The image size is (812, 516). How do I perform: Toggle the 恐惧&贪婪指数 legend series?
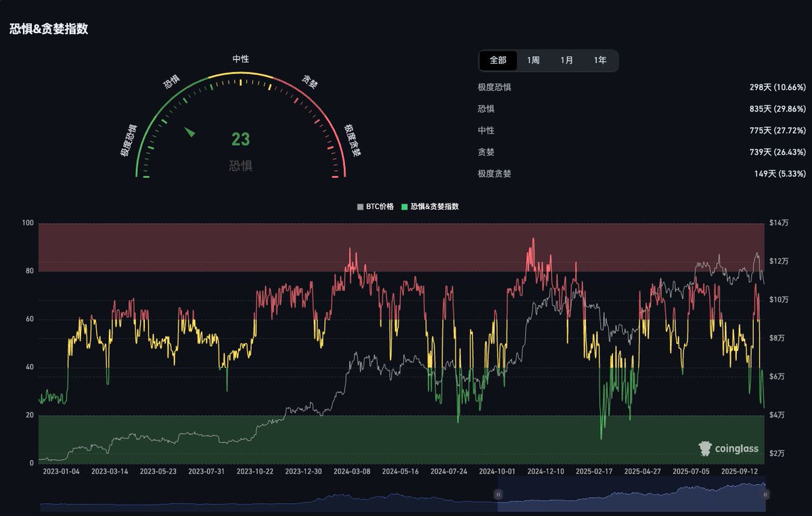[x=434, y=206]
